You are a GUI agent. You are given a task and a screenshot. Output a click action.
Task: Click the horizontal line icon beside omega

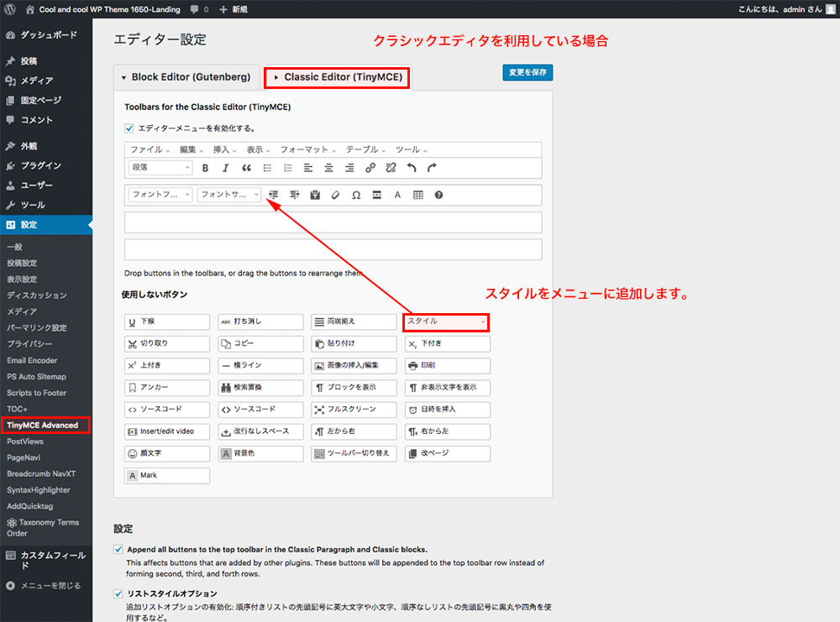point(376,195)
